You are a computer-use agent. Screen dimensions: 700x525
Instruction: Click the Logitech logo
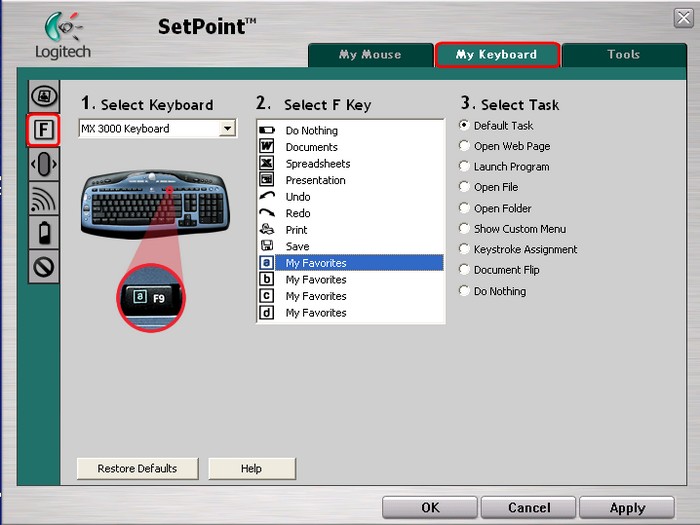point(63,35)
